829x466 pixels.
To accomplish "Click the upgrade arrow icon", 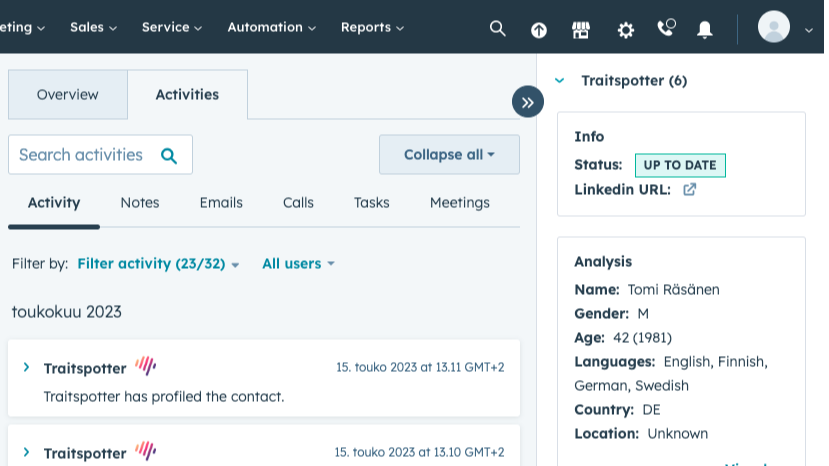I will point(539,29).
